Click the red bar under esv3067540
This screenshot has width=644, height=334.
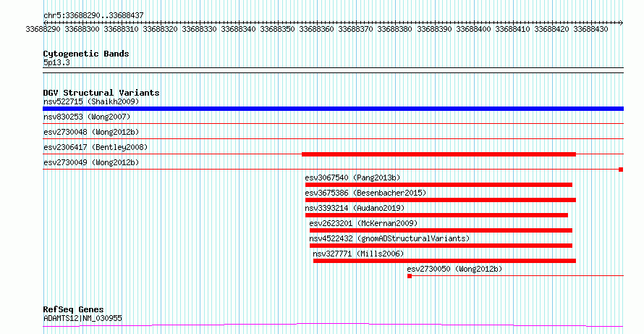pos(438,185)
